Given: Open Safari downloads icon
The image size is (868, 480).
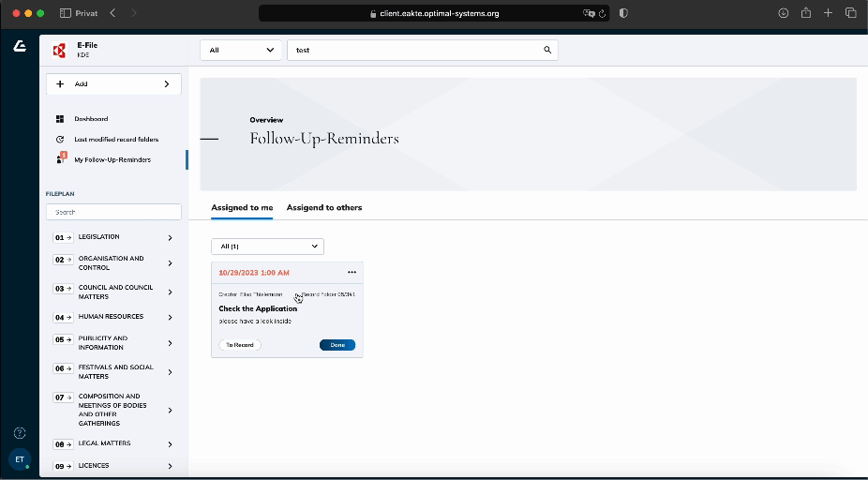Looking at the screenshot, I should 784,13.
